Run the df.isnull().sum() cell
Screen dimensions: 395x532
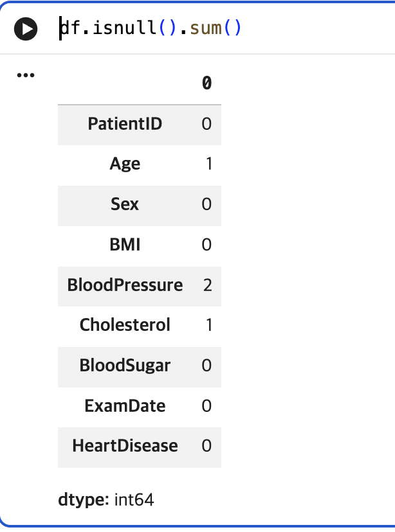pyautogui.click(x=26, y=29)
